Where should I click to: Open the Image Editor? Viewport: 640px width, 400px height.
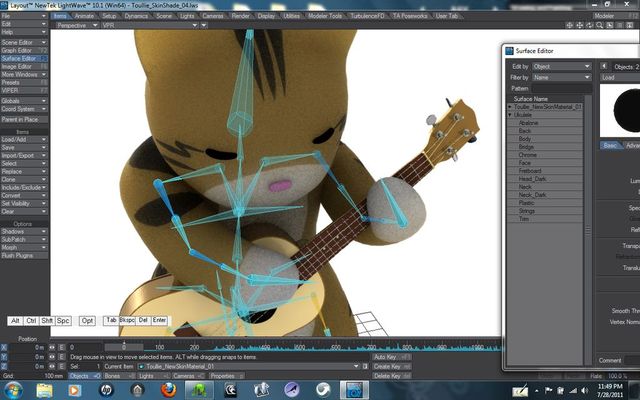tap(24, 66)
